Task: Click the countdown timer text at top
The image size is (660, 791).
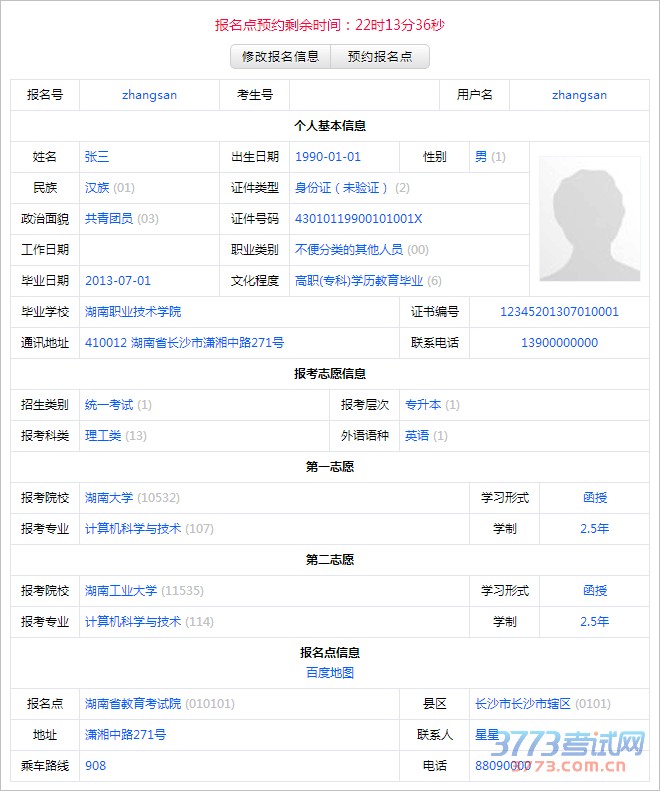Action: coord(330,25)
